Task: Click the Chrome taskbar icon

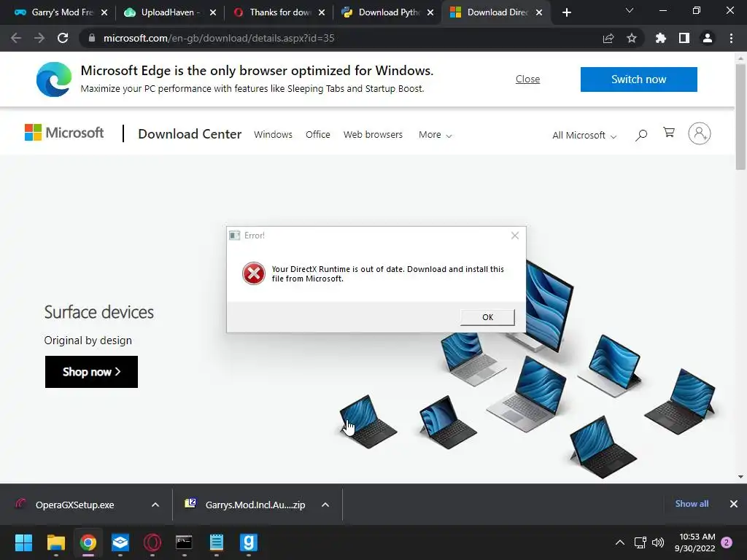Action: (88, 542)
